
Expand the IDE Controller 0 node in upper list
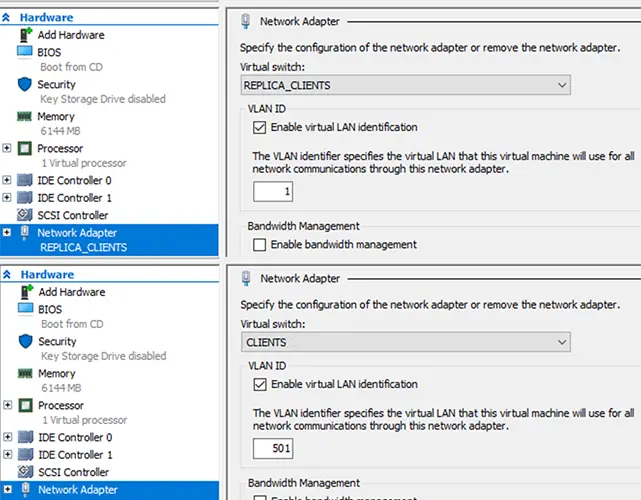[x=8, y=181]
